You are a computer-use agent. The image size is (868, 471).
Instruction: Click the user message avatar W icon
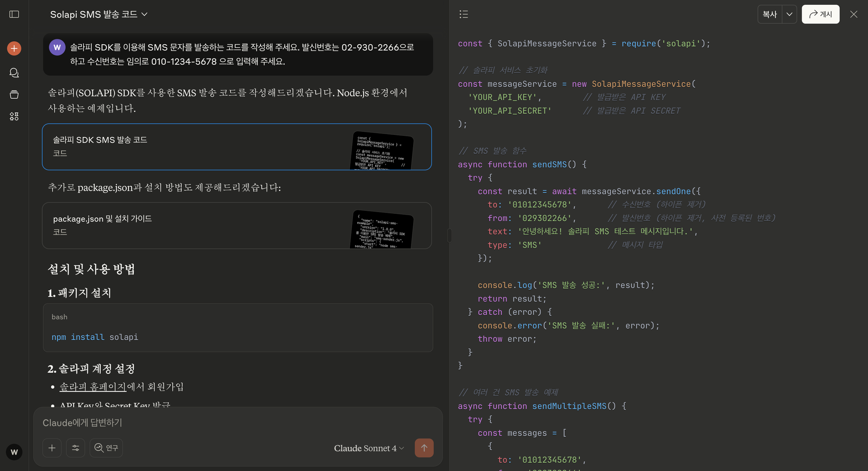click(57, 47)
